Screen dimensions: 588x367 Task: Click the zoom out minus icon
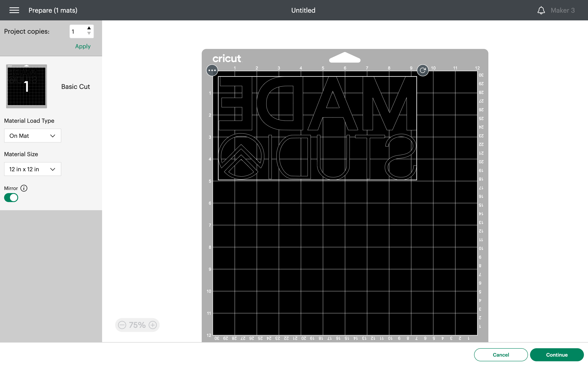click(x=122, y=325)
